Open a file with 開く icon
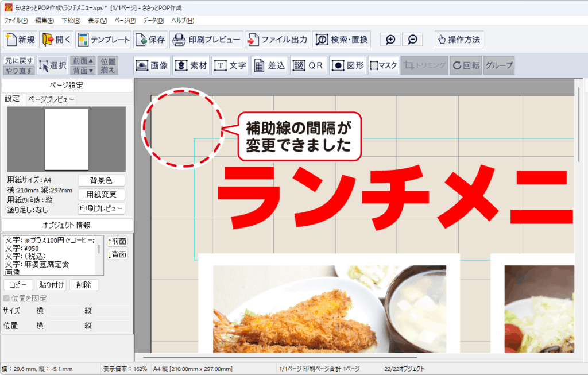The width and height of the screenshot is (588, 375). pyautogui.click(x=56, y=40)
